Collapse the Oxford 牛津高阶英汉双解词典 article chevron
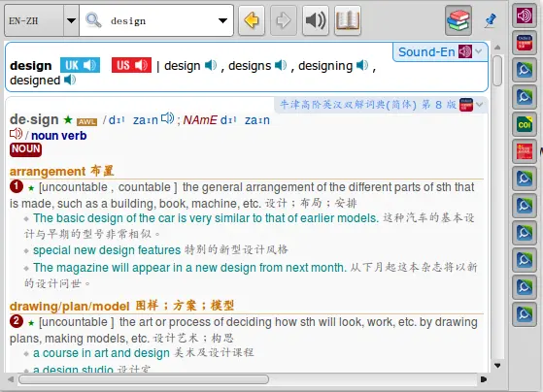The height and width of the screenshot is (392, 543). pos(480,104)
